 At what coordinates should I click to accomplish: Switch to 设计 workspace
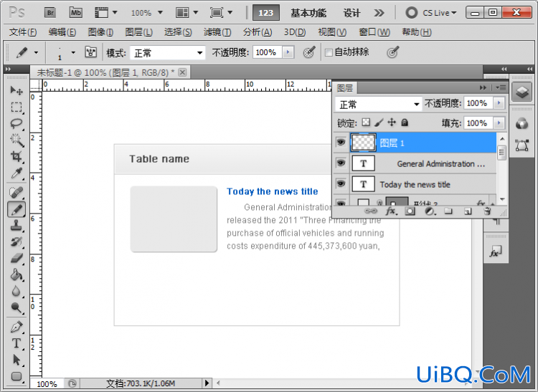click(x=352, y=13)
